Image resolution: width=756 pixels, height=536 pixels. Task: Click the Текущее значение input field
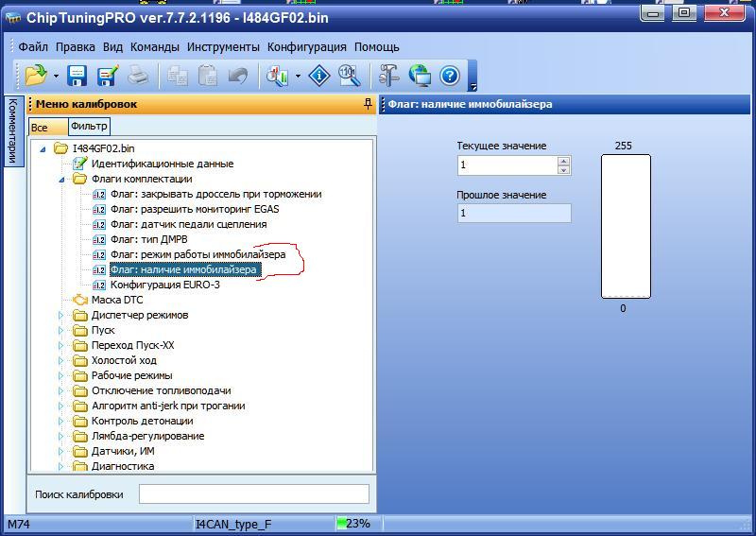tap(507, 165)
